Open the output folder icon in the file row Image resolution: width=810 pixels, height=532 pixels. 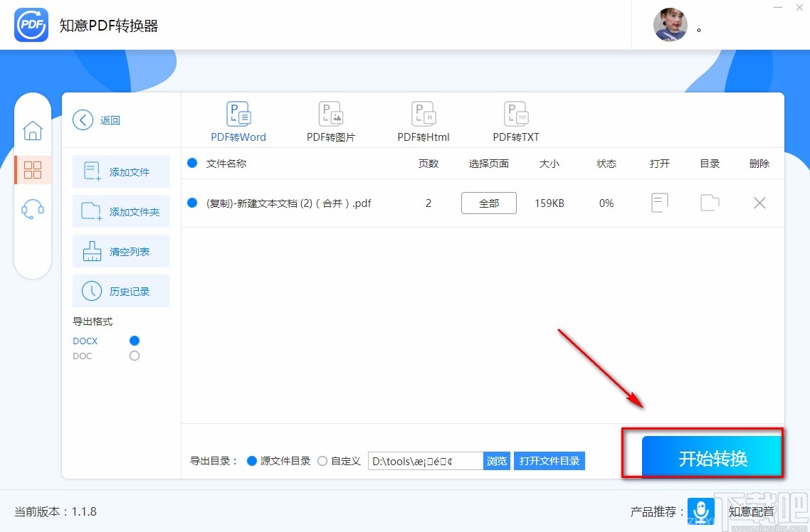[709, 203]
